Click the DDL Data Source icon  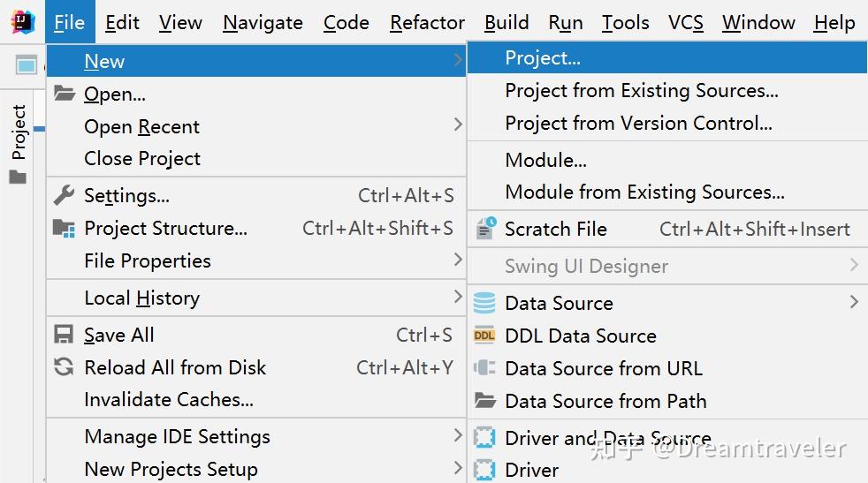(484, 336)
